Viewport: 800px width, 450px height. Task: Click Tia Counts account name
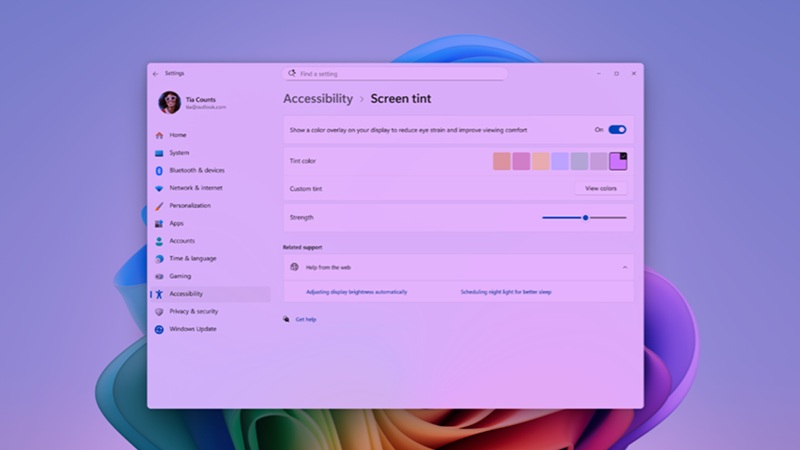point(201,99)
